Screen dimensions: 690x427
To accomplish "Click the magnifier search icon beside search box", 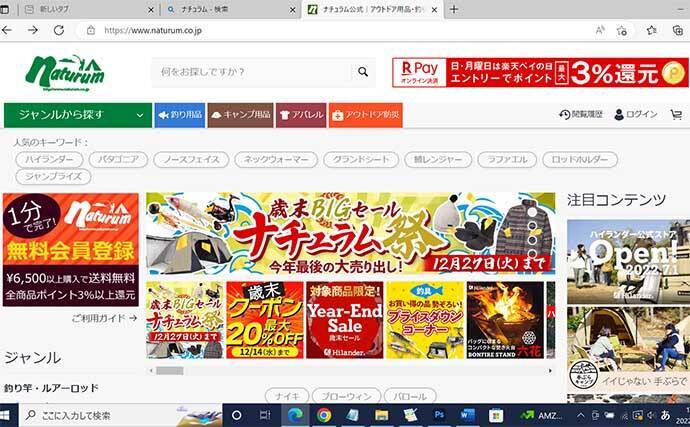I will (x=363, y=71).
